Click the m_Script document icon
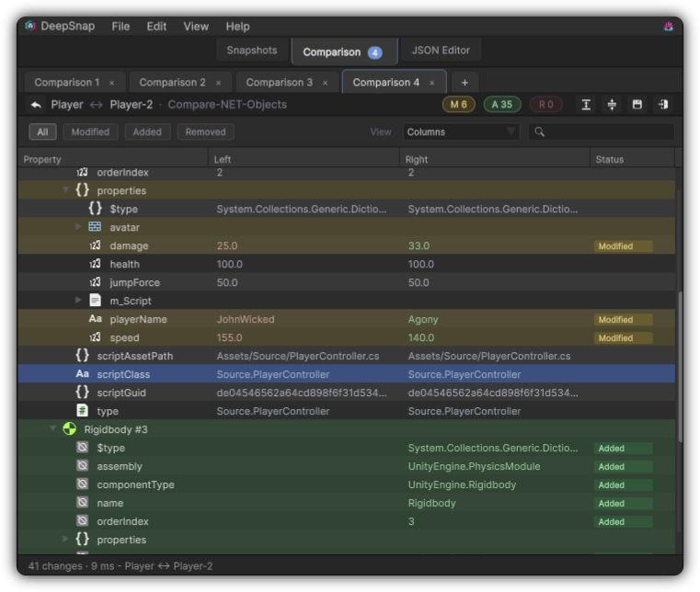Screen dimensions: 700x592 [95, 301]
